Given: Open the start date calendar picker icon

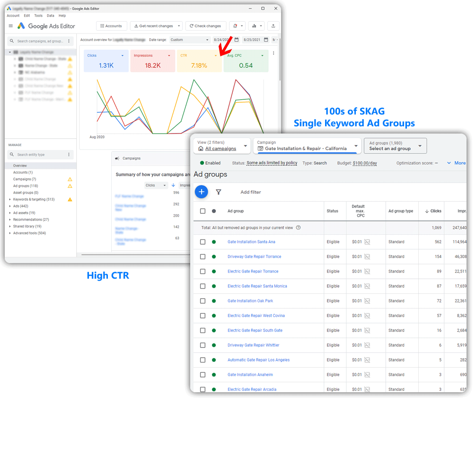Looking at the screenshot, I should 237,40.
